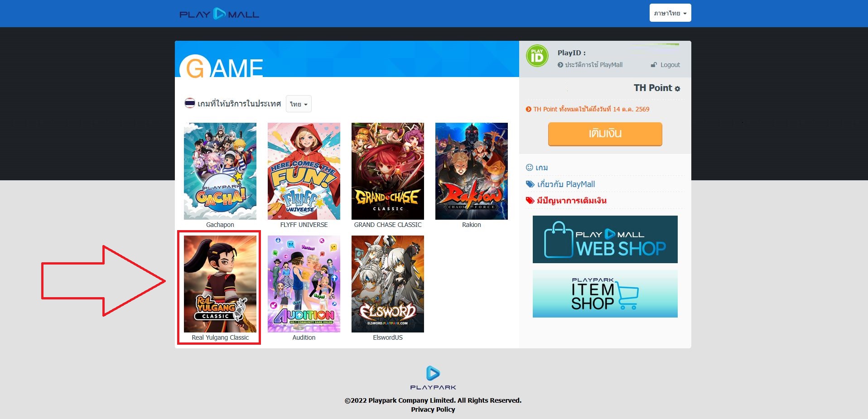Screen dimensions: 868x419
Task: Open TH Point settings gear icon
Action: pyautogui.click(x=677, y=89)
